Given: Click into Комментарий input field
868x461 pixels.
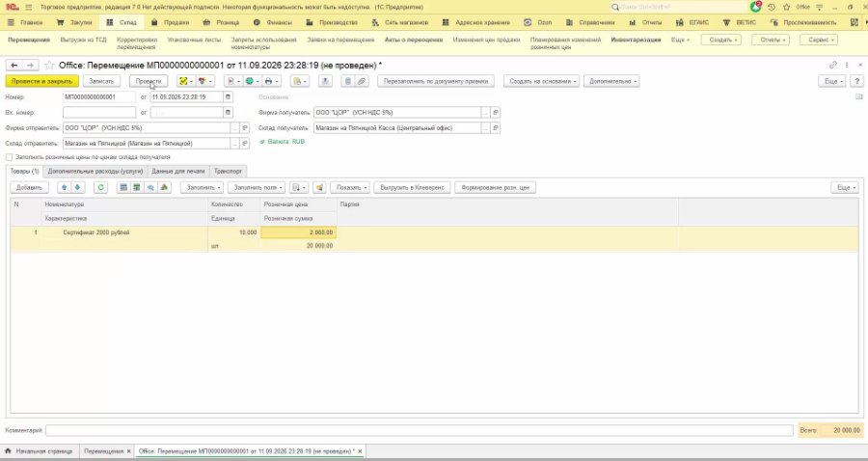Looking at the screenshot, I should (420, 430).
